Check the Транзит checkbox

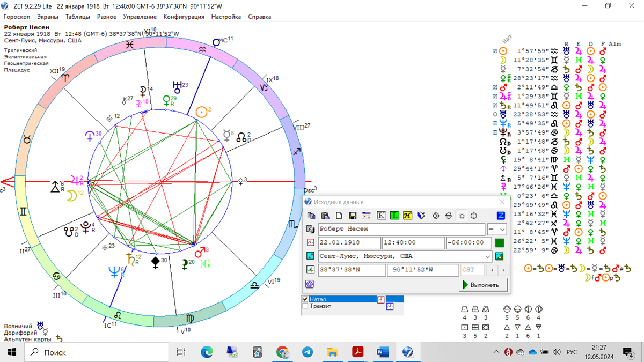[305, 306]
